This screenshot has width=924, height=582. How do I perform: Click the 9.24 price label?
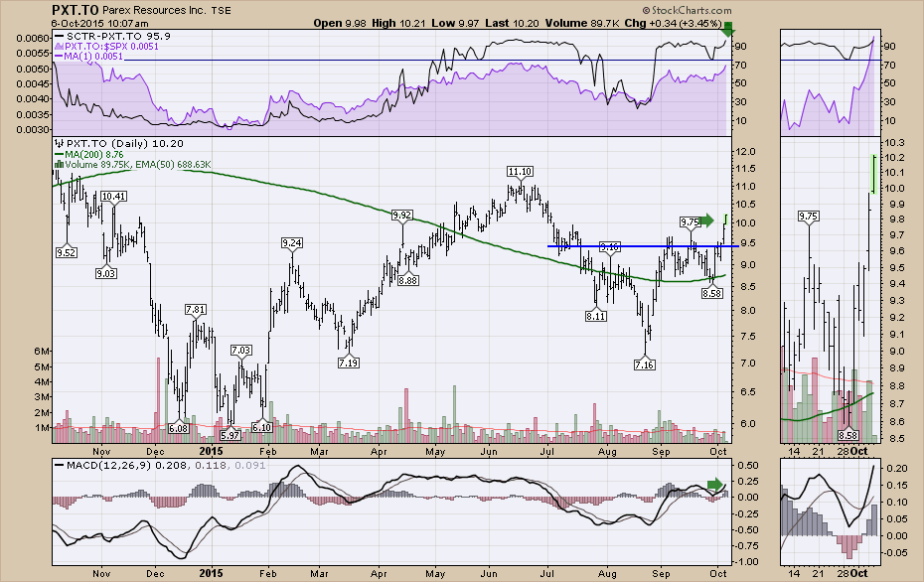pos(292,242)
